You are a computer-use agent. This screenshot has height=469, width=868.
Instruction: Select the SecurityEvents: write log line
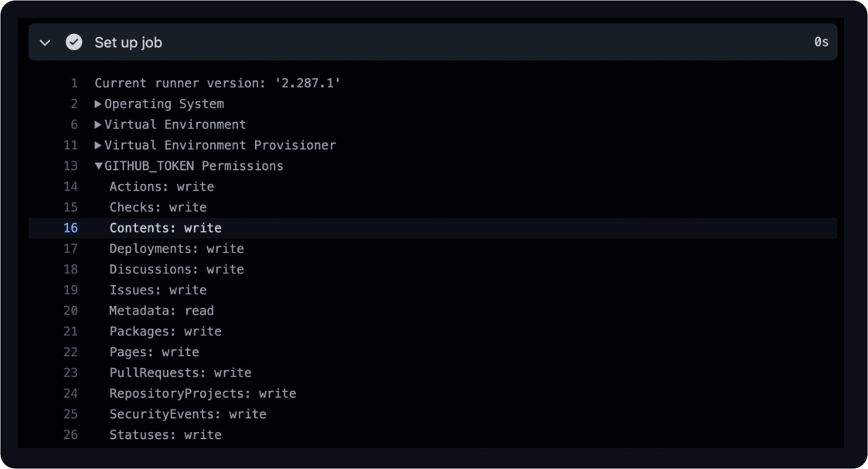[433, 414]
